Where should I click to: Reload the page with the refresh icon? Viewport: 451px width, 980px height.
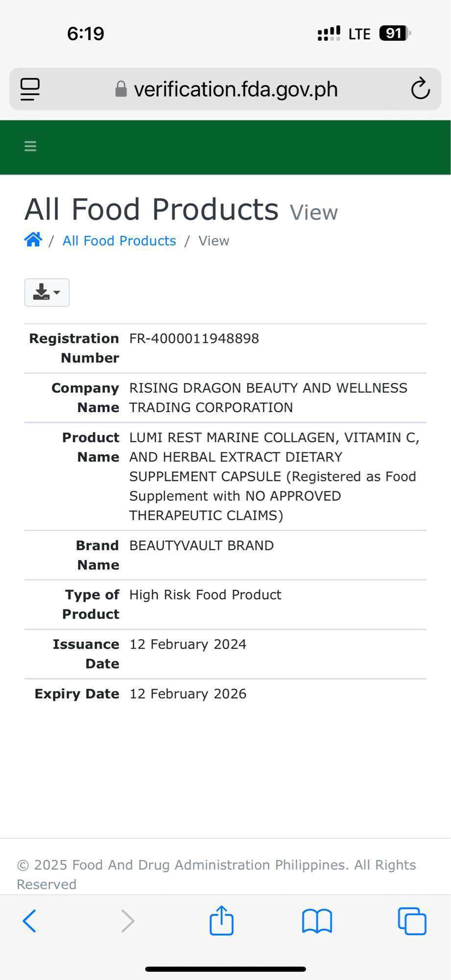[420, 89]
